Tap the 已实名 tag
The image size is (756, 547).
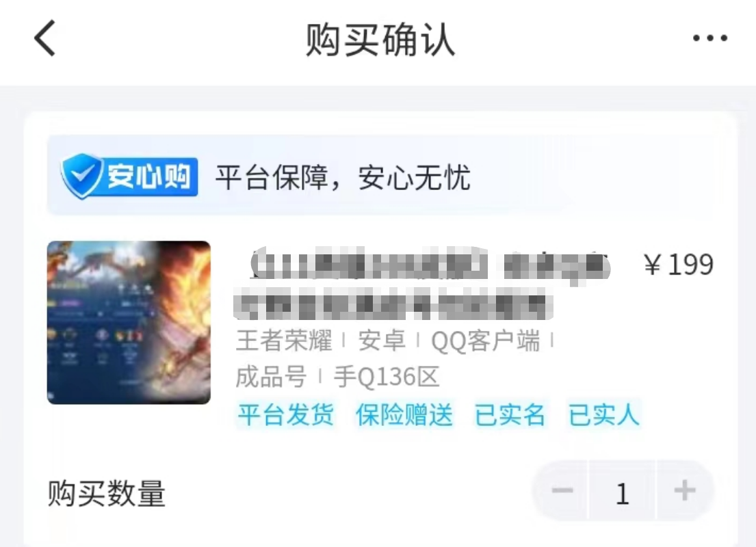pos(510,415)
